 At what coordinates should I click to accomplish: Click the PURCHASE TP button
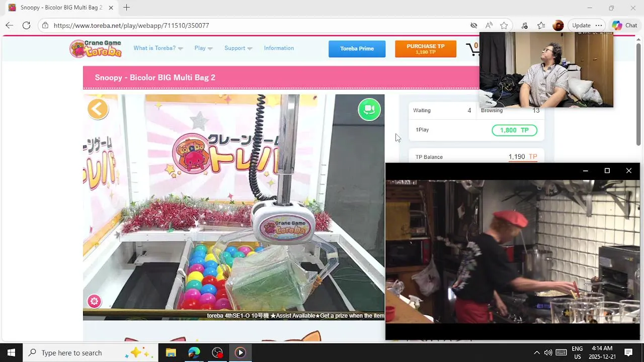[425, 49]
